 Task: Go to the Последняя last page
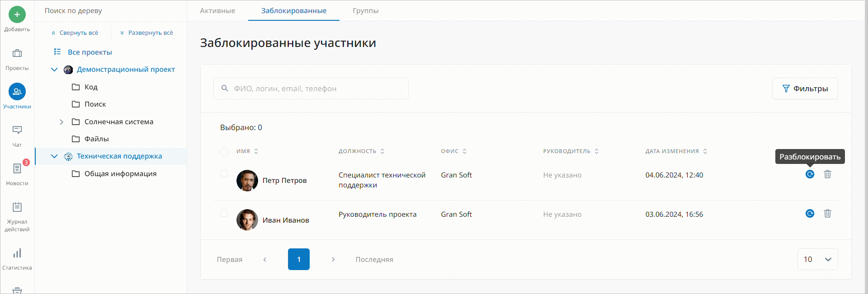click(x=374, y=260)
